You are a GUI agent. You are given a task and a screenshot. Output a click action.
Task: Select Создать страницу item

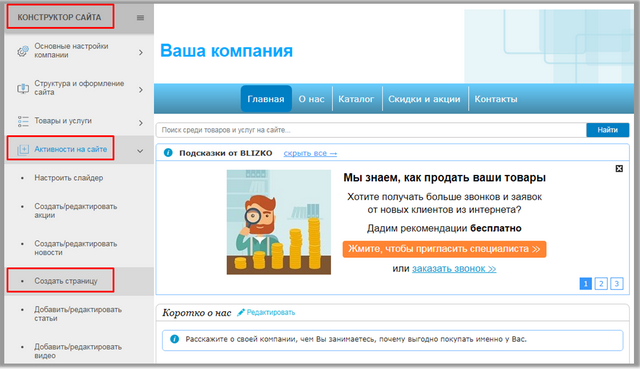coord(66,281)
